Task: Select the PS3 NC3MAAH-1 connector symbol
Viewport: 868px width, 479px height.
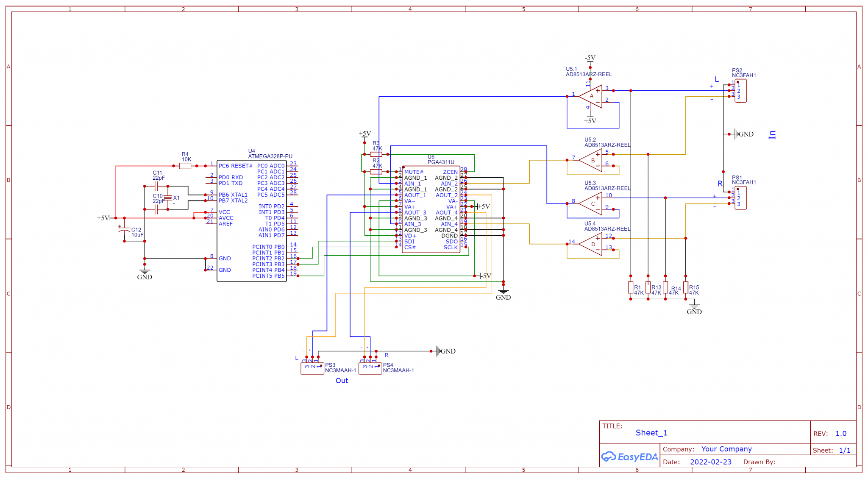Action: (x=312, y=368)
